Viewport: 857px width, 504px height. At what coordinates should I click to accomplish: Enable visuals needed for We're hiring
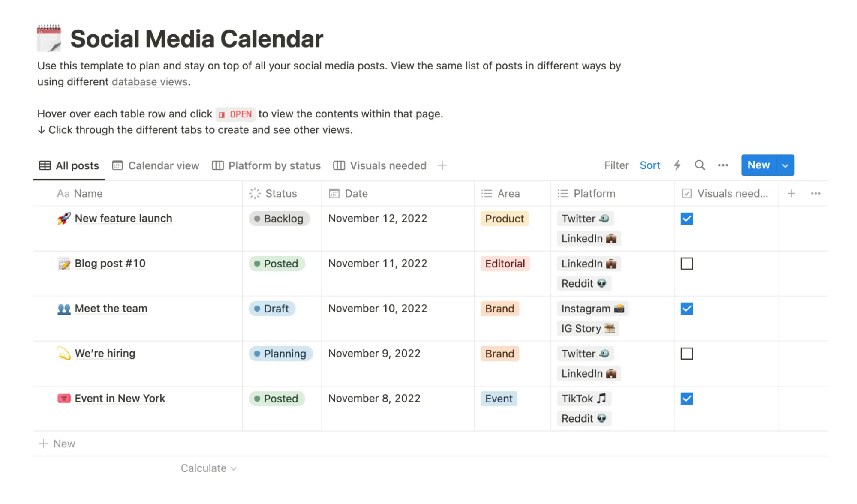pyautogui.click(x=686, y=354)
